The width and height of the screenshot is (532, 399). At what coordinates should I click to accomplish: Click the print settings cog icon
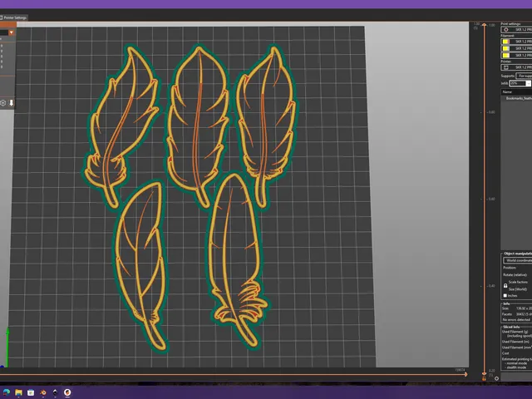pos(506,30)
